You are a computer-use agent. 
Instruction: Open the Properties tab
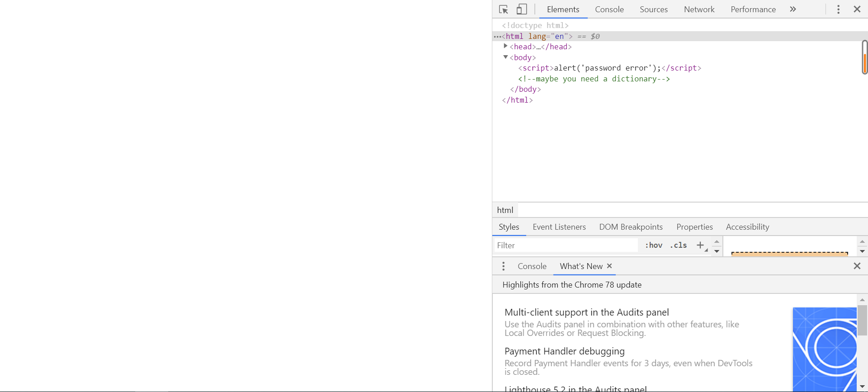(x=694, y=227)
